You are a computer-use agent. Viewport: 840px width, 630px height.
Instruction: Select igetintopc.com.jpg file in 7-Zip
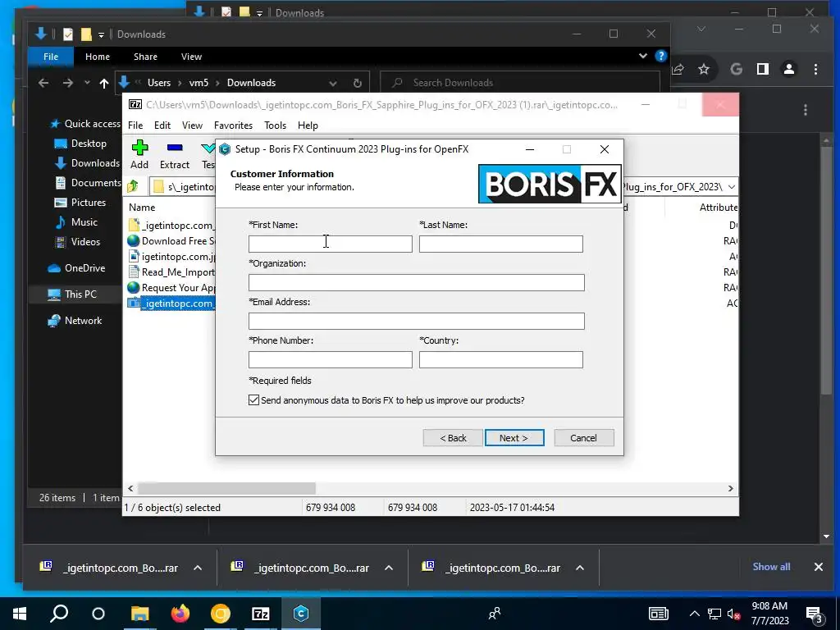(171, 257)
